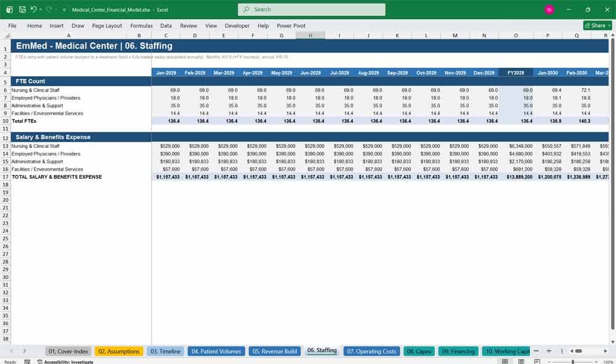Screen dimensions: 616x364
Task: Switch to the 05. Revenue Build sheet tab
Action: [x=275, y=351]
